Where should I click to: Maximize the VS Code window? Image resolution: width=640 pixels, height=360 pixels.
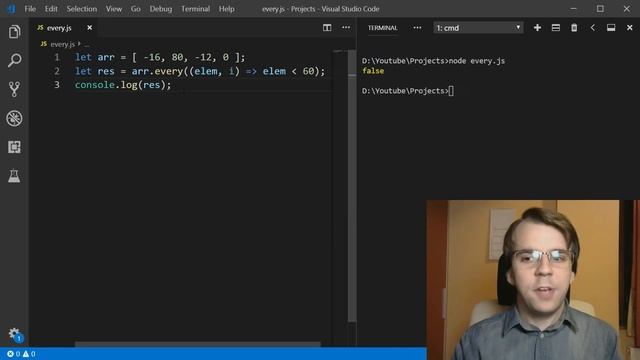(600, 9)
